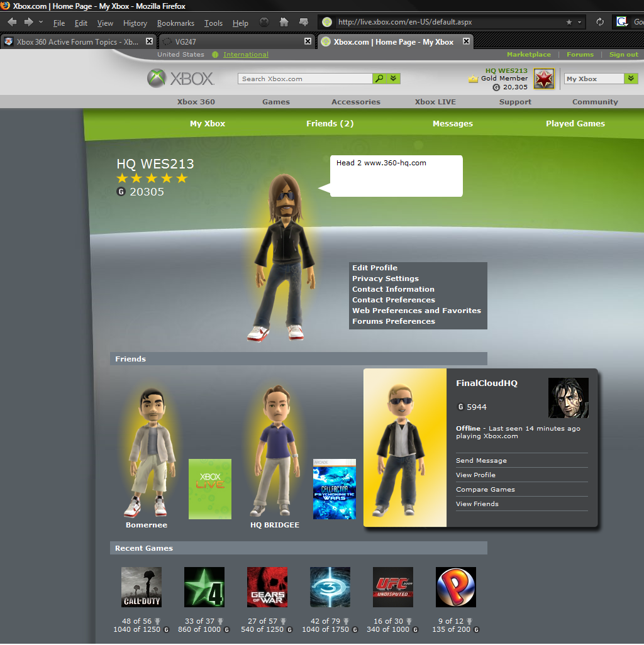
Task: Open the back/forward history dropdown arrow
Action: click(x=41, y=22)
